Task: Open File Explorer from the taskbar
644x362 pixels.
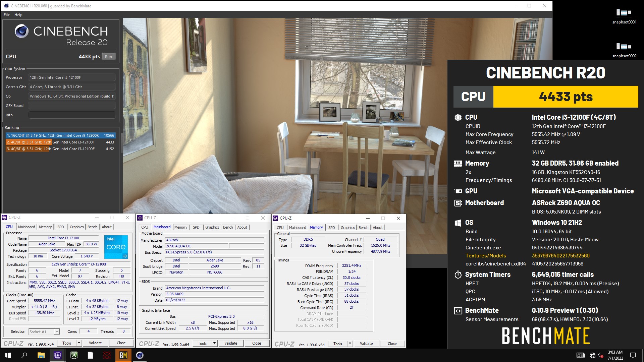Action: tap(41, 355)
